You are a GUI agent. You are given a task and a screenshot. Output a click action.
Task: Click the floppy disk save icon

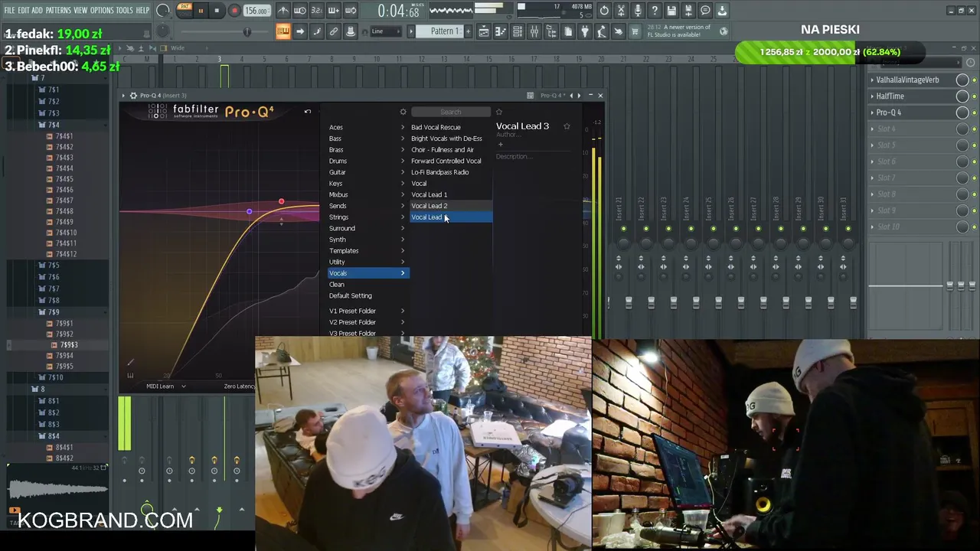point(671,11)
